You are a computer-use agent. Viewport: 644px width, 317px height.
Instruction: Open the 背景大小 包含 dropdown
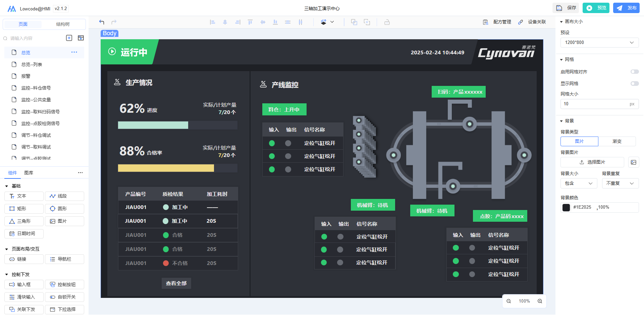[x=578, y=183]
